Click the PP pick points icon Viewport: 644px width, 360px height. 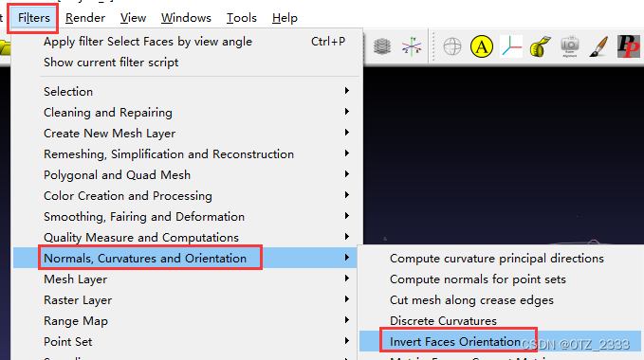tap(629, 46)
